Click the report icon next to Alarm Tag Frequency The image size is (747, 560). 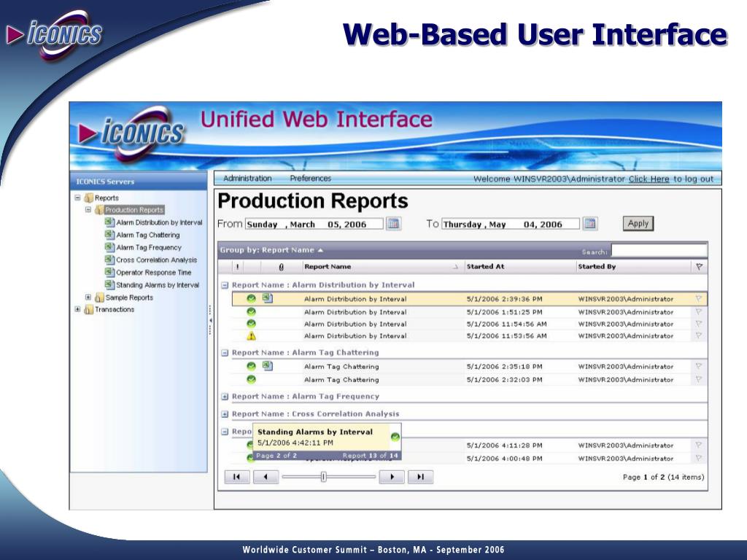point(109,247)
